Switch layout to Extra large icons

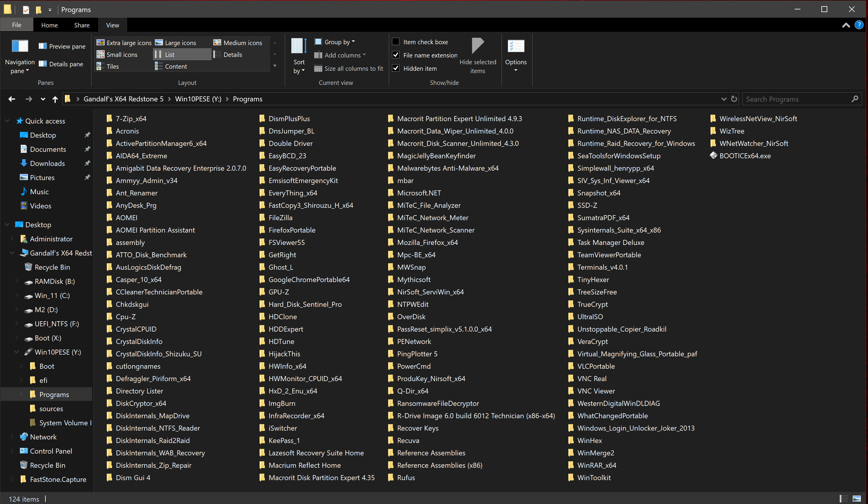[124, 43]
